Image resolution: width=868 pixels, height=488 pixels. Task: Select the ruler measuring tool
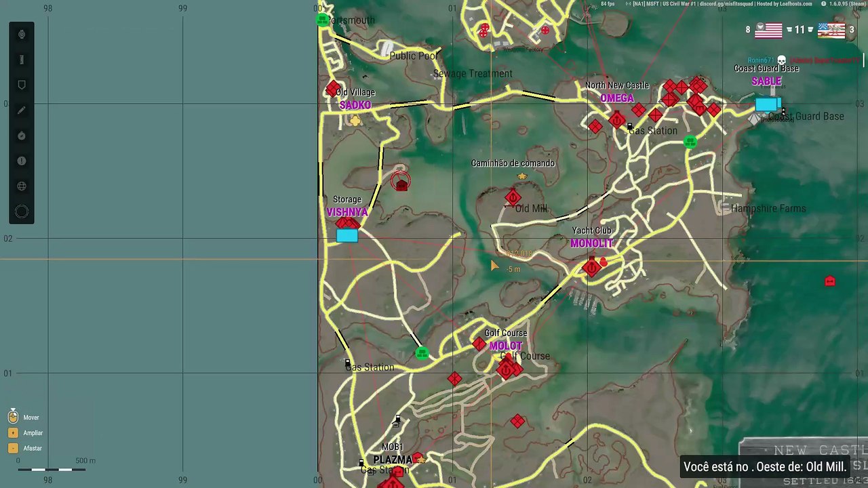[x=22, y=60]
